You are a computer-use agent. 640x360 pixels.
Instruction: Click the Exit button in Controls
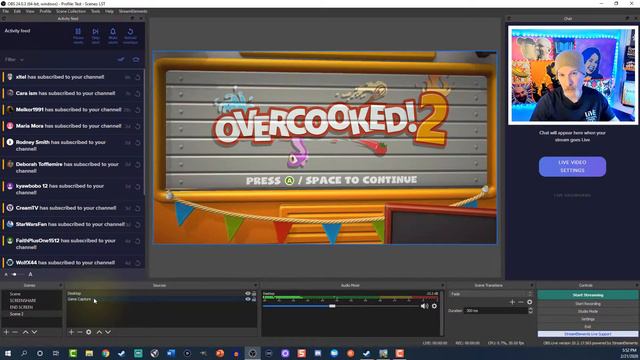(588, 327)
